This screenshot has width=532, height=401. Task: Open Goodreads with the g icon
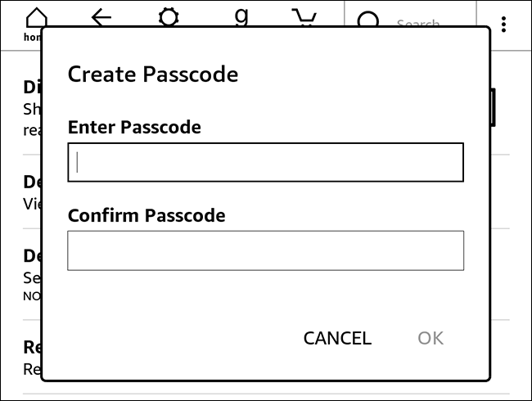[x=241, y=16]
